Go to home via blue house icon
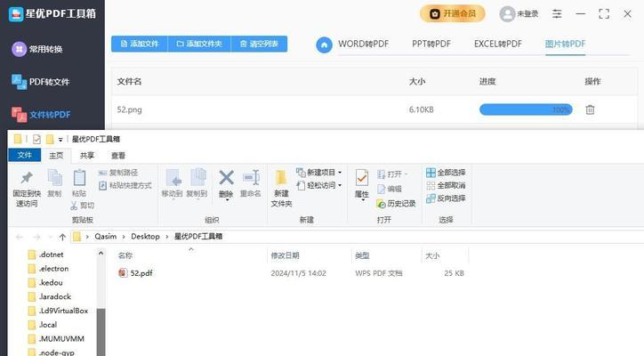 click(324, 44)
